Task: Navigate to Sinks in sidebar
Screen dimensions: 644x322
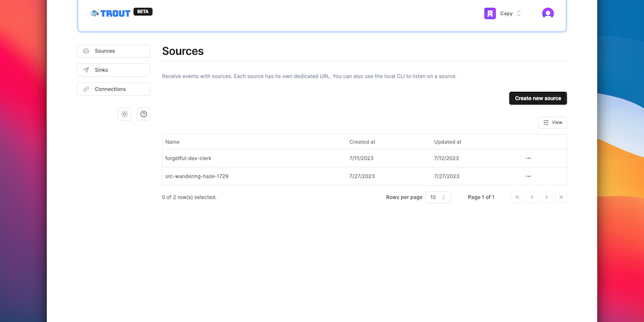Action: 114,70
